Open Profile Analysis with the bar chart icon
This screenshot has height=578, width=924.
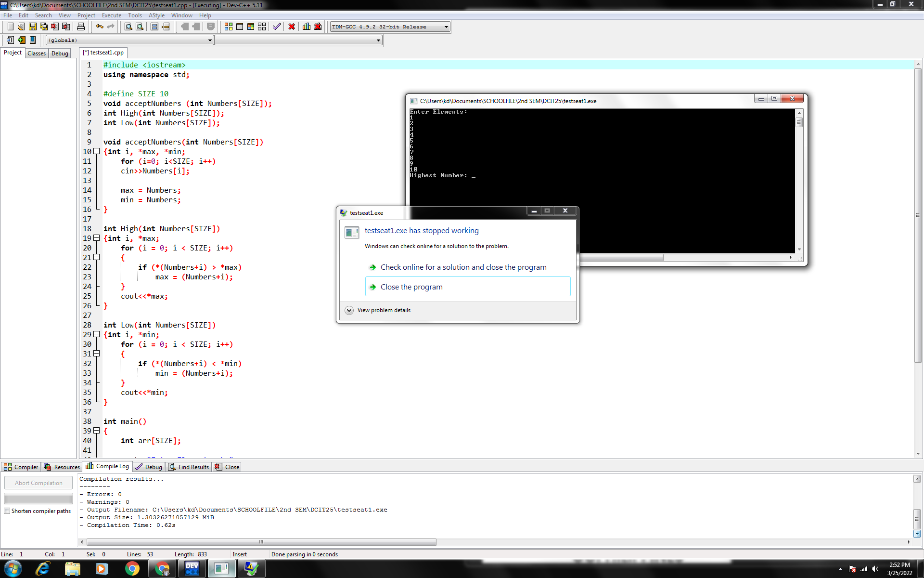click(307, 26)
